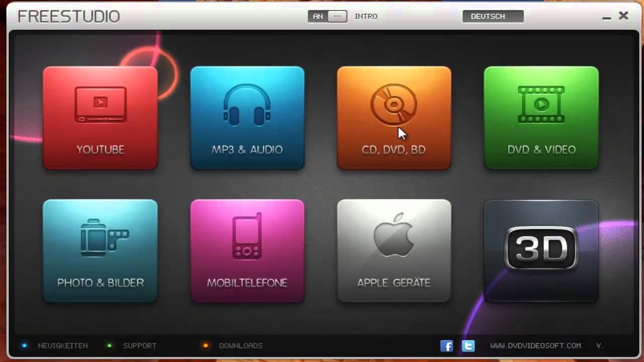Open the Photo & Bilder tile
Image resolution: width=644 pixels, height=362 pixels.
coord(100,251)
